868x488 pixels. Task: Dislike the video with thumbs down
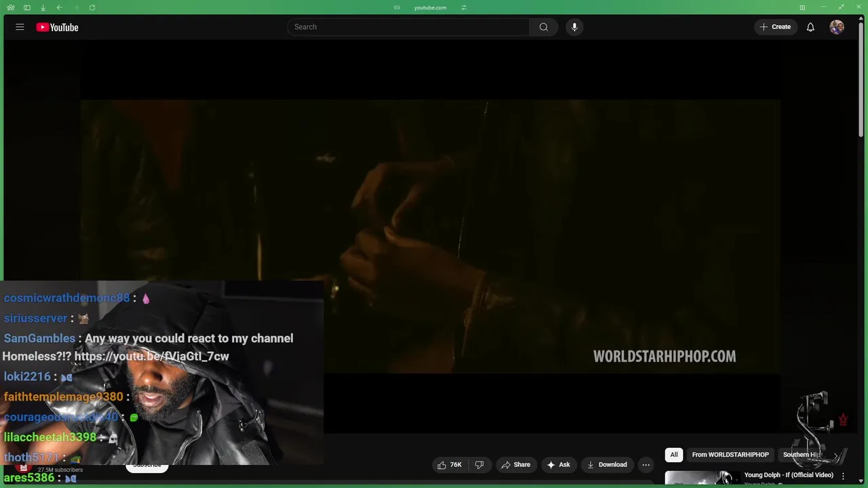(x=479, y=464)
